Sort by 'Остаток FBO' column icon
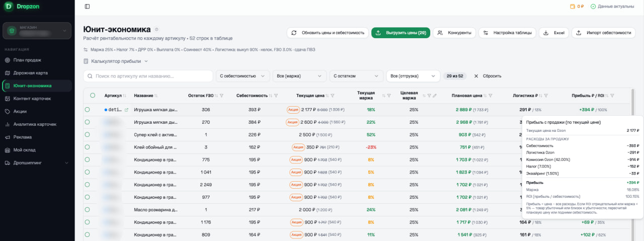Image resolution: width=644 pixels, height=241 pixels. coord(216,96)
